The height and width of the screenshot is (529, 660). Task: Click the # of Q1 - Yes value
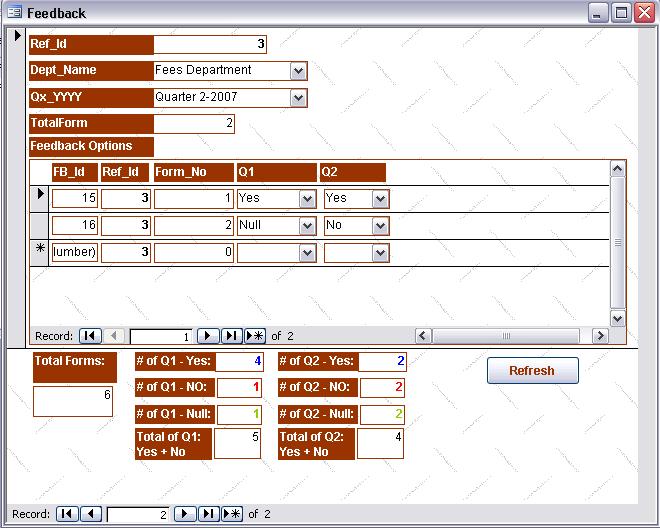click(x=240, y=362)
